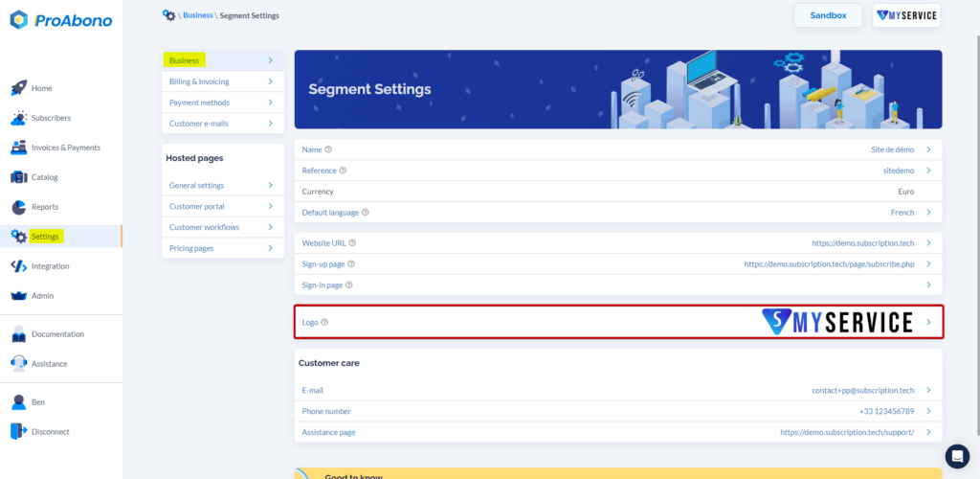Click the help icon beside Website URL
This screenshot has width=980, height=479.
(x=352, y=243)
